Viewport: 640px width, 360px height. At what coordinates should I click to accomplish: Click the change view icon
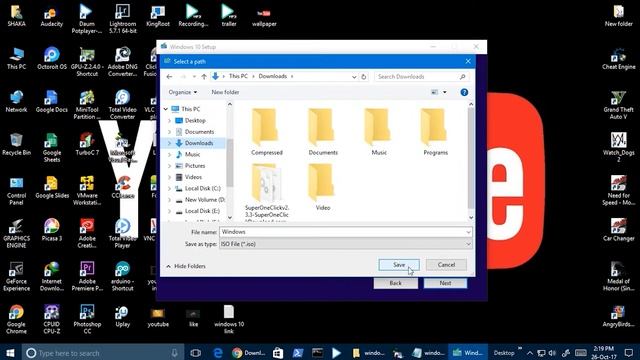point(434,92)
